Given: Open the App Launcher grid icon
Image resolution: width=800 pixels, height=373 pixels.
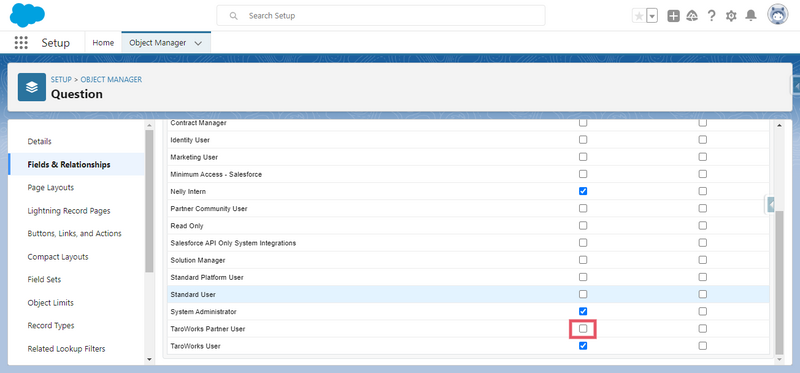Looking at the screenshot, I should pos(21,43).
